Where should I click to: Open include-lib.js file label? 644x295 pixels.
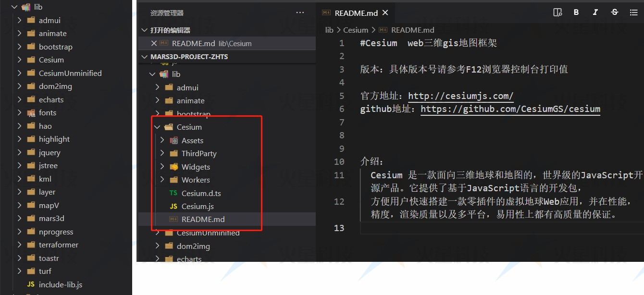tap(61, 284)
